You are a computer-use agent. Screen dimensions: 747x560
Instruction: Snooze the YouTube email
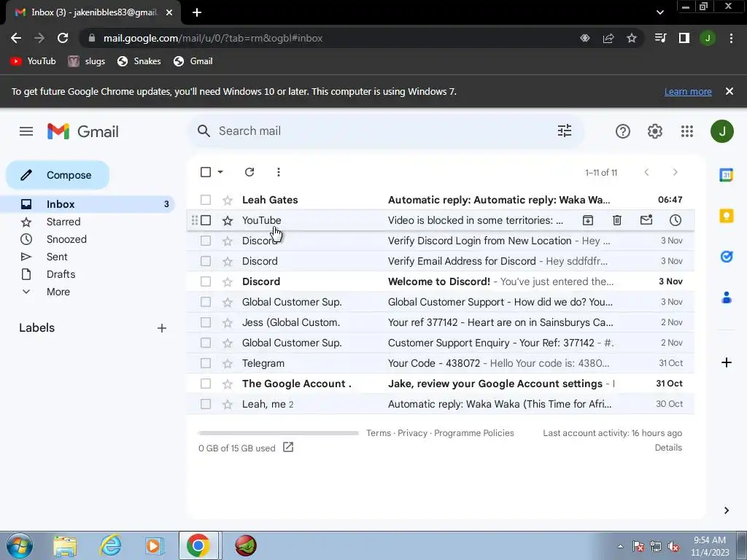pos(676,220)
